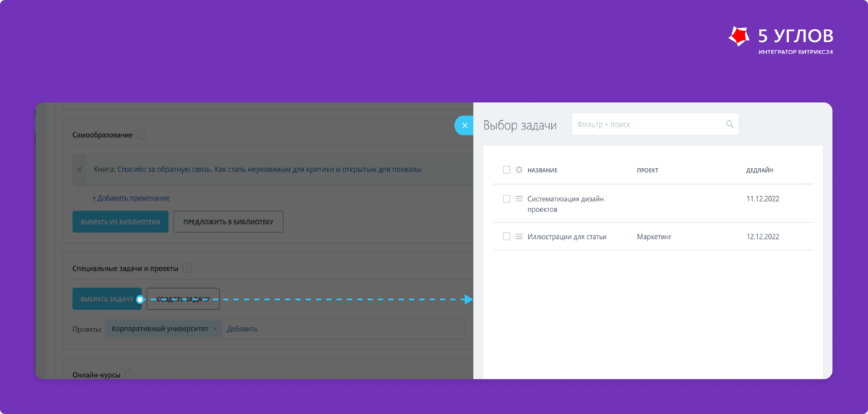Remove the book entry with X icon
Image resolution: width=868 pixels, height=414 pixels.
point(80,170)
